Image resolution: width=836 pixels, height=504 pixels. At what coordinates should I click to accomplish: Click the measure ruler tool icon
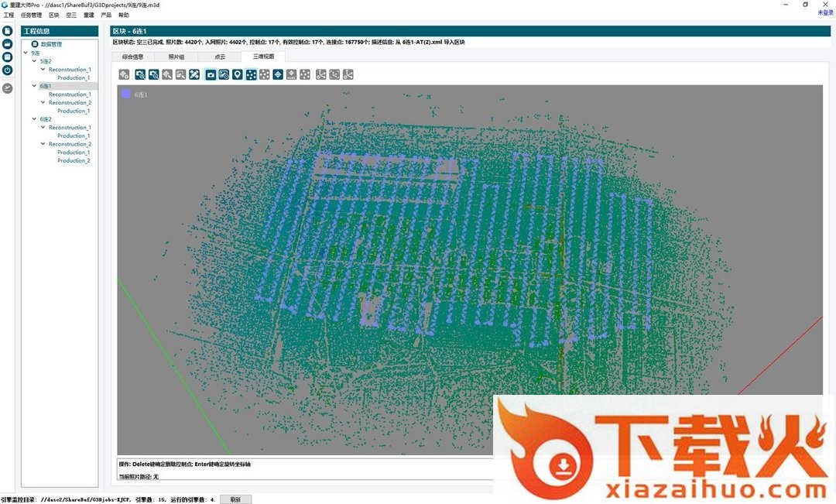click(194, 74)
